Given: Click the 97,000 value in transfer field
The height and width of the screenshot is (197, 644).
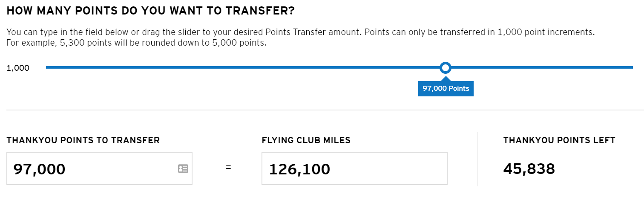Looking at the screenshot, I should pyautogui.click(x=39, y=169).
